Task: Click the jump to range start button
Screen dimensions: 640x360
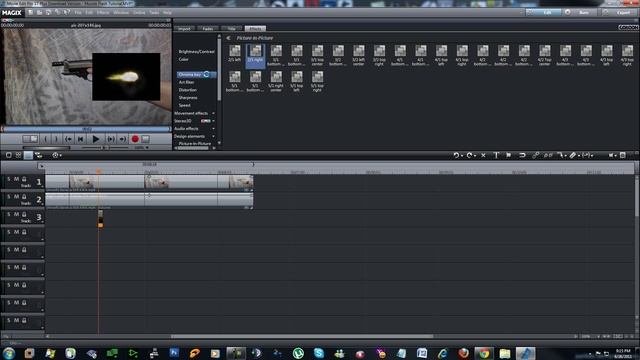Action: click(x=69, y=139)
